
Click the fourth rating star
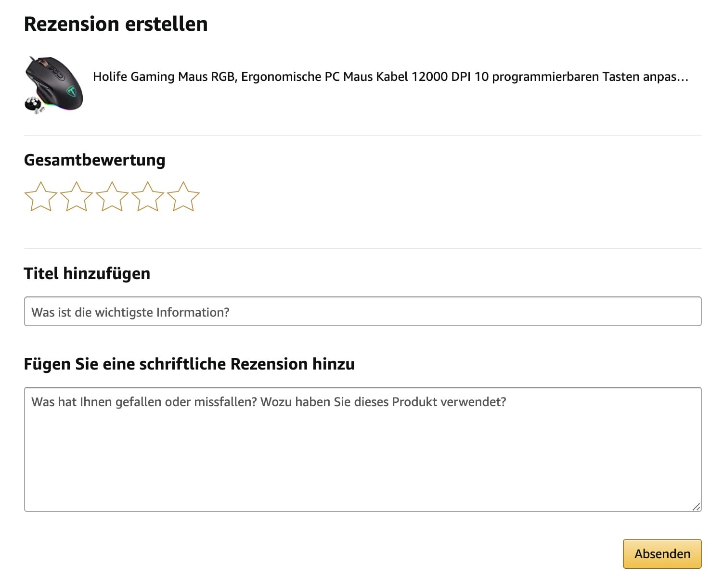click(x=148, y=196)
